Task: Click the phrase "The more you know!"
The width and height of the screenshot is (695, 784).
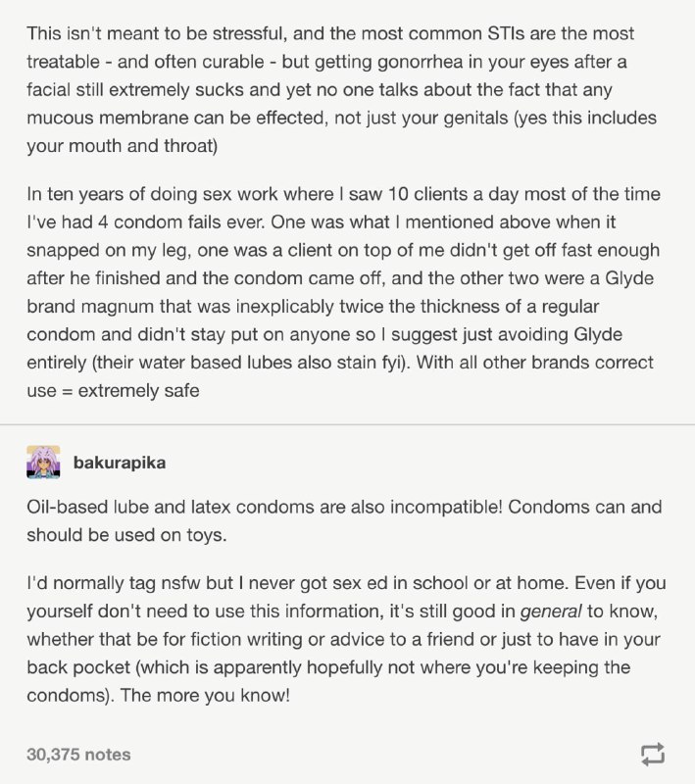Action: coord(205,695)
